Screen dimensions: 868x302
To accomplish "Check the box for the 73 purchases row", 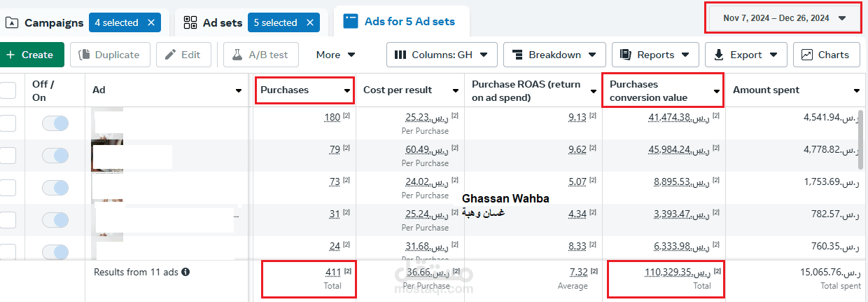I will tap(8, 188).
